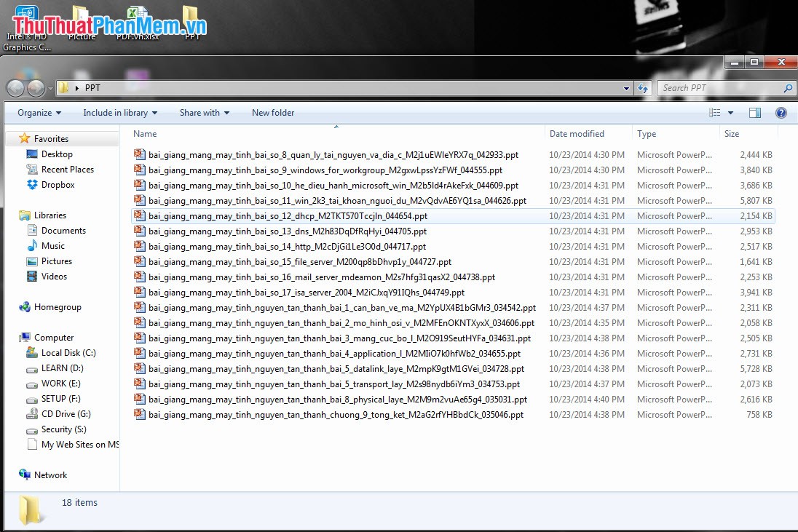Expand the address bar history dropdown

pos(625,87)
